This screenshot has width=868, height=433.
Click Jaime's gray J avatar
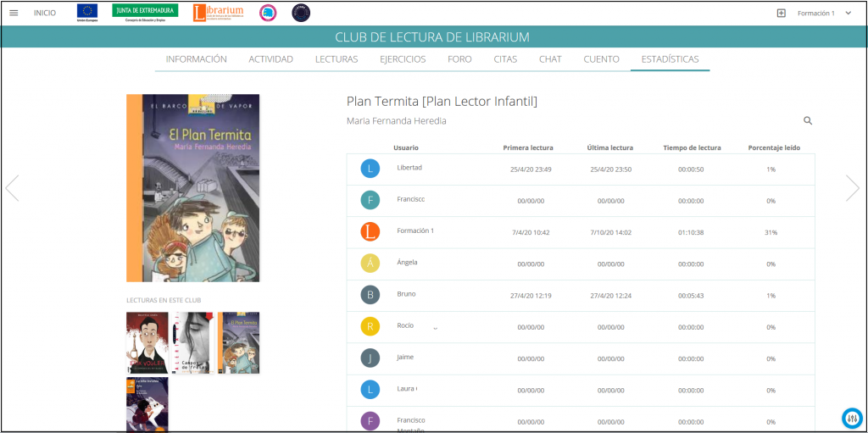(x=370, y=358)
